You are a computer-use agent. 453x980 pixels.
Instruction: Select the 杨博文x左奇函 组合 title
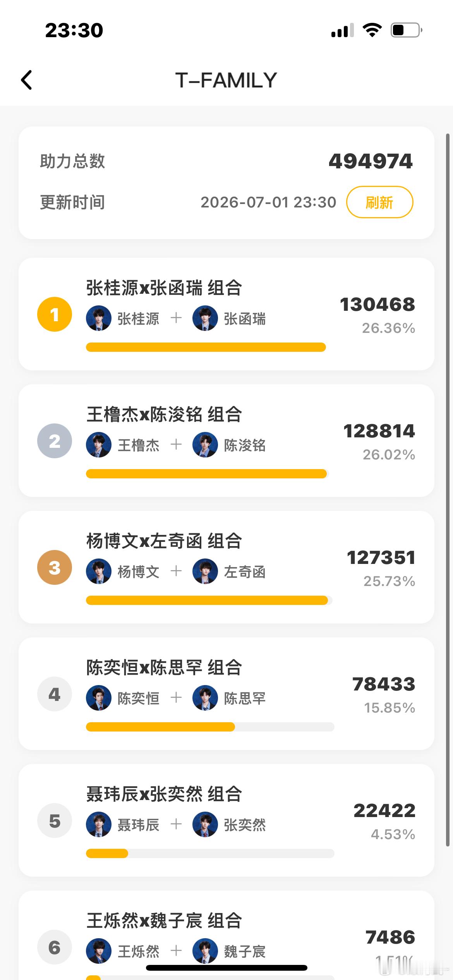pyautogui.click(x=164, y=541)
